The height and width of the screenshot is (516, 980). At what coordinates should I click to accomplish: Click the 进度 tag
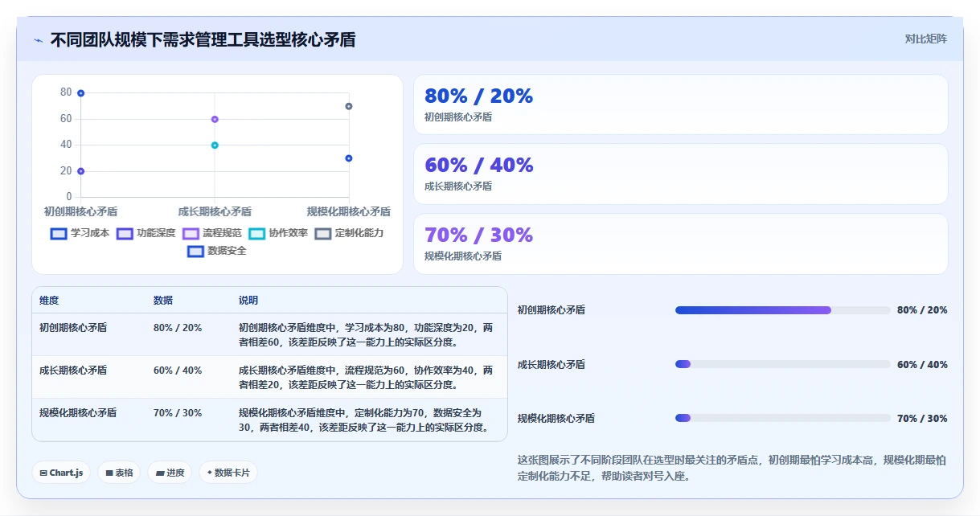(170, 473)
